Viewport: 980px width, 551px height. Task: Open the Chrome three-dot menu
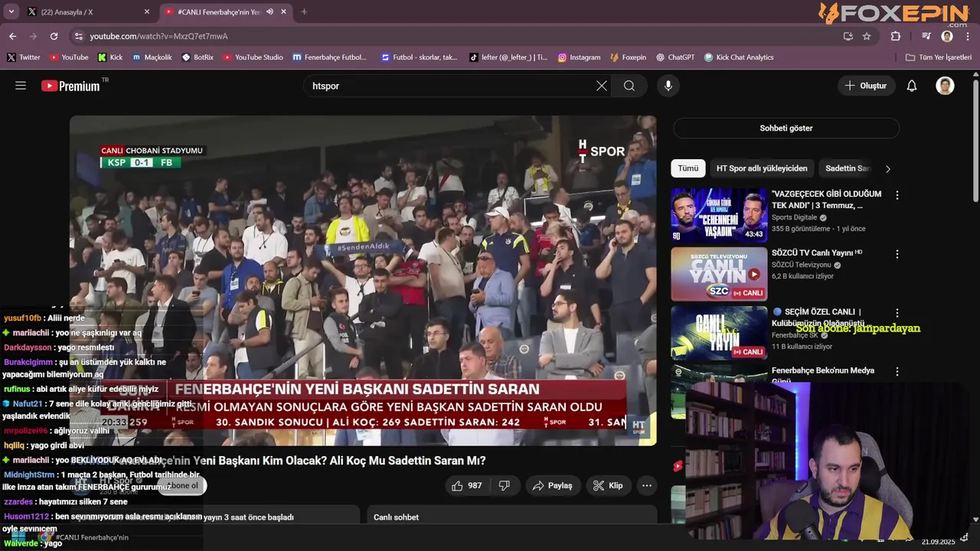pos(968,36)
